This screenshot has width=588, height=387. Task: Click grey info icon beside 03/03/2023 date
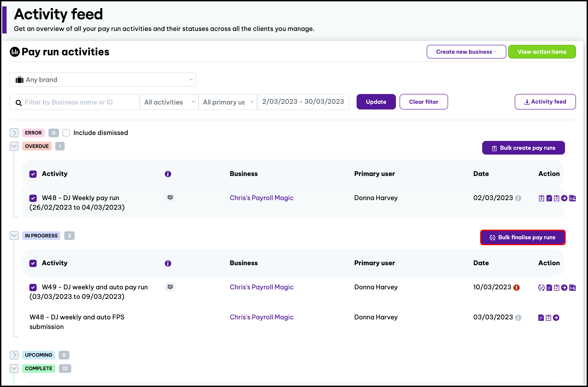pyautogui.click(x=518, y=318)
